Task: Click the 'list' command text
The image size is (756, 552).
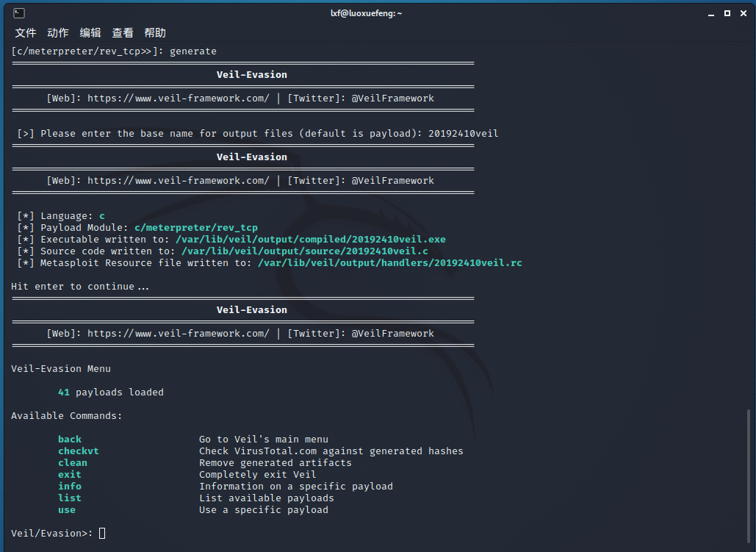Action: coord(70,498)
